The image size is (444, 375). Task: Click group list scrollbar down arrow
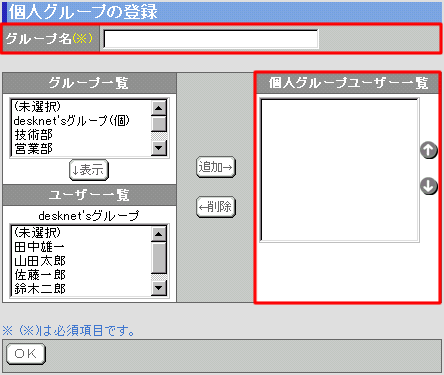tap(159, 148)
